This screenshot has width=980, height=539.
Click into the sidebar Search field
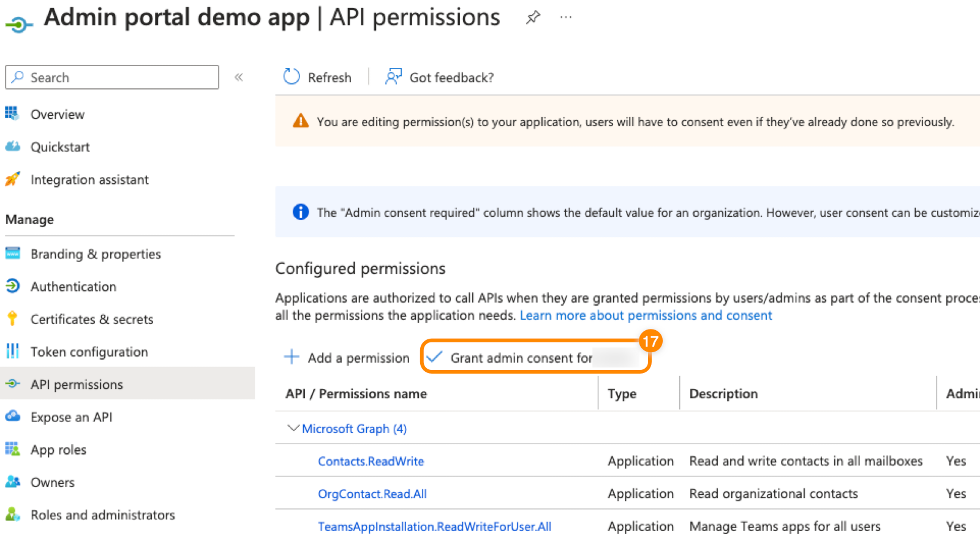point(112,77)
